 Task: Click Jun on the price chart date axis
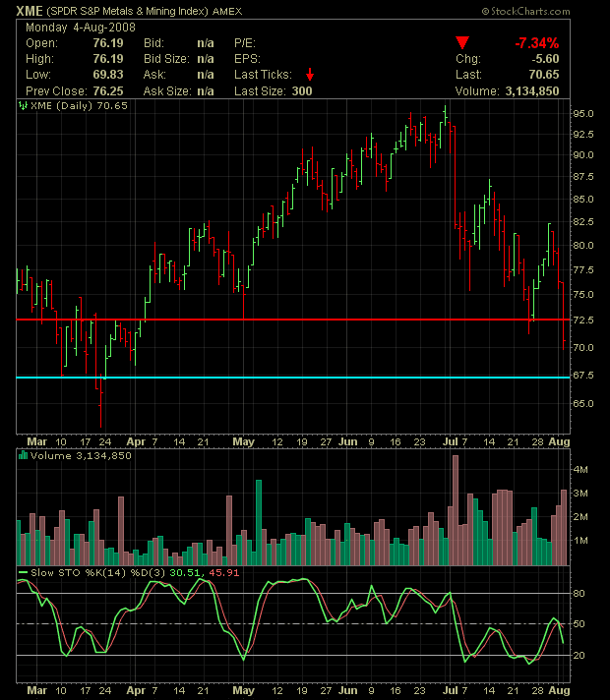coord(347,441)
